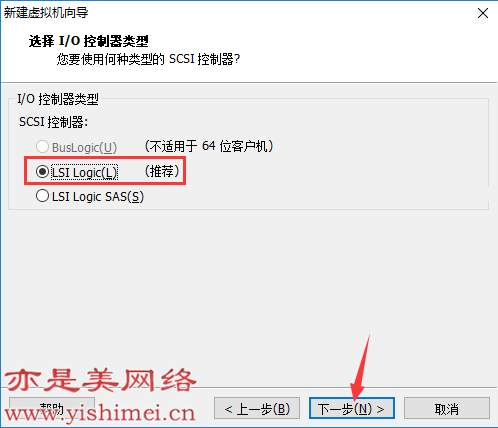The height and width of the screenshot is (428, 498).
Task: Proceed with the 下一步(N) button
Action: click(352, 408)
